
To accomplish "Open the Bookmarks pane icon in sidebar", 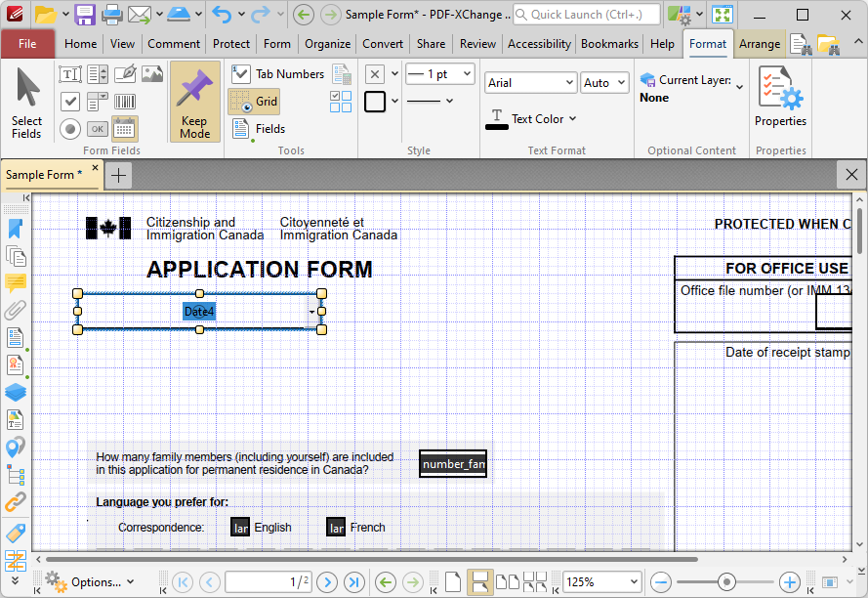I will 16,229.
